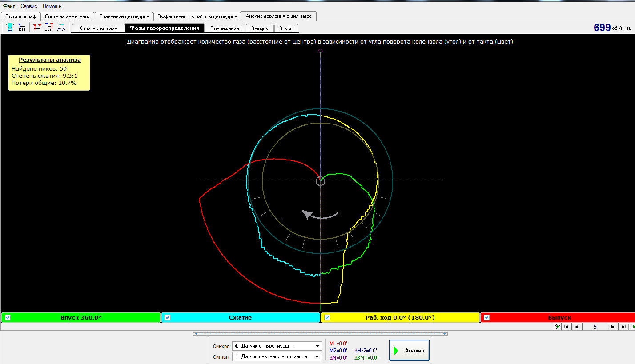Click the M1=0.0° marker value
Screen dimensions: 635x364
338,344
